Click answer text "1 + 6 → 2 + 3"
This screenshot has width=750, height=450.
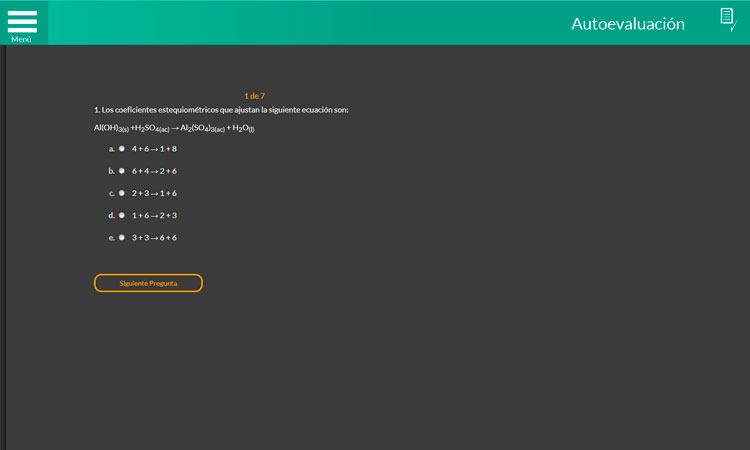click(154, 215)
